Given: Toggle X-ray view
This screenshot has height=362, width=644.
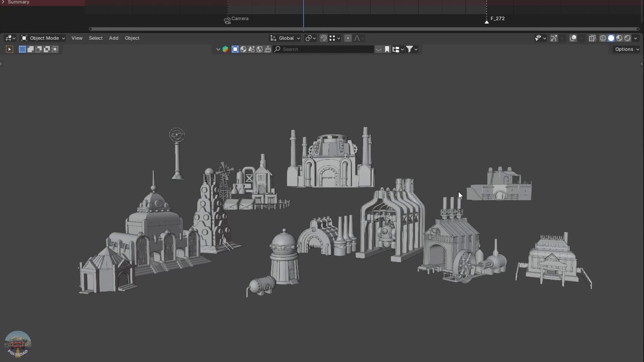Looking at the screenshot, I should [592, 38].
